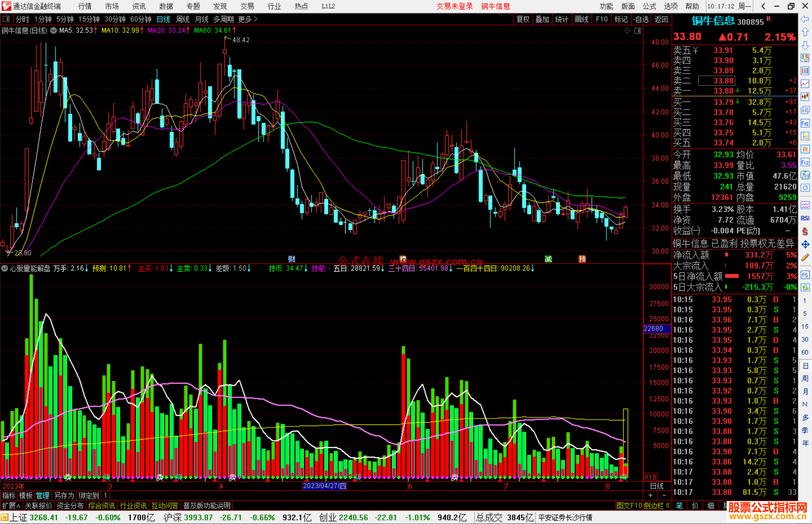Viewport: 812px width, 524px height.
Task: Toggle the panel layout icon left of 分时
Action: 6,19
